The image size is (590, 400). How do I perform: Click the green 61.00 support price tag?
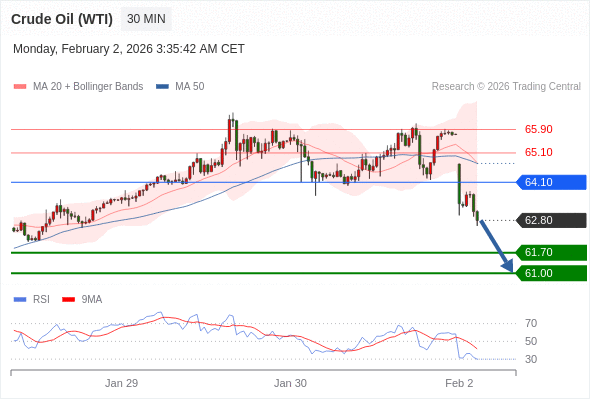(x=551, y=273)
